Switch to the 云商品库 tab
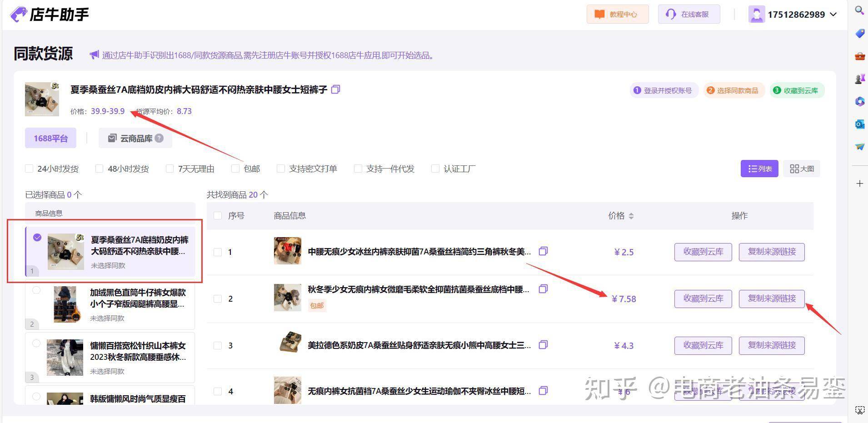 click(135, 138)
